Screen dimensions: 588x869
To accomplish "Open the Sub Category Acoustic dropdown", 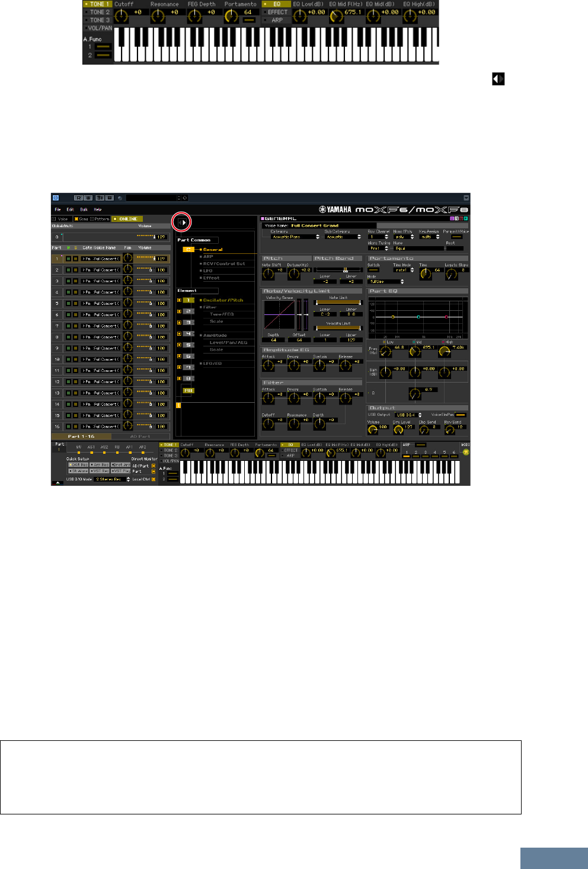I will [343, 237].
